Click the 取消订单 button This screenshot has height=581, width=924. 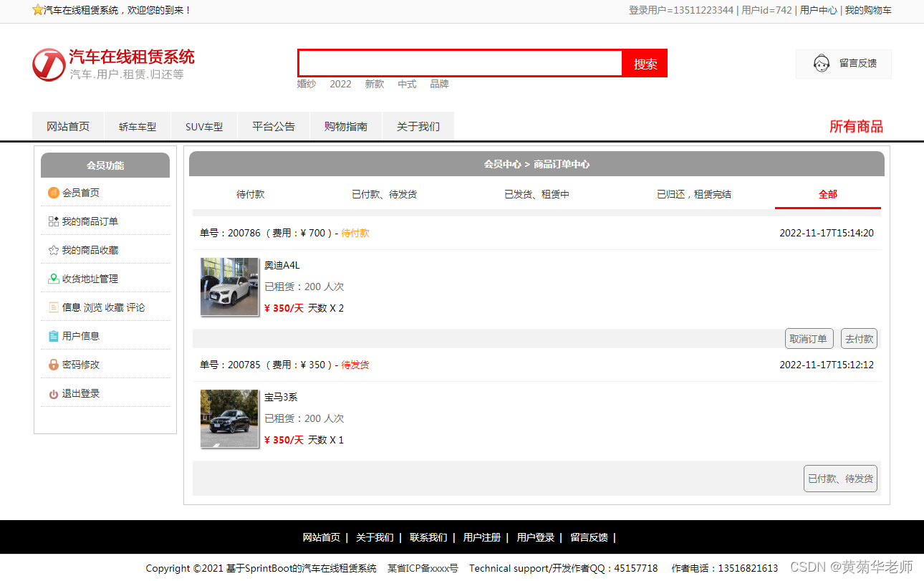[809, 338]
